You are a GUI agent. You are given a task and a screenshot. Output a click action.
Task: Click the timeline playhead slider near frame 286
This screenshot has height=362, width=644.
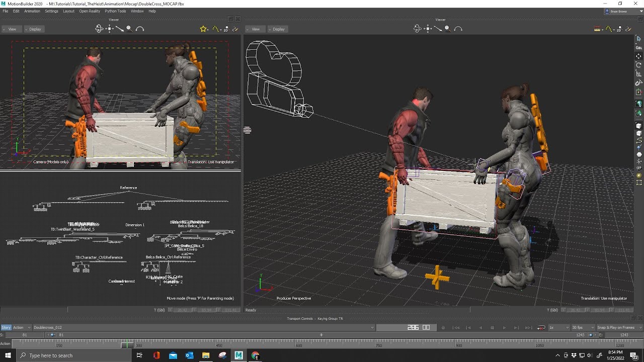point(127,344)
